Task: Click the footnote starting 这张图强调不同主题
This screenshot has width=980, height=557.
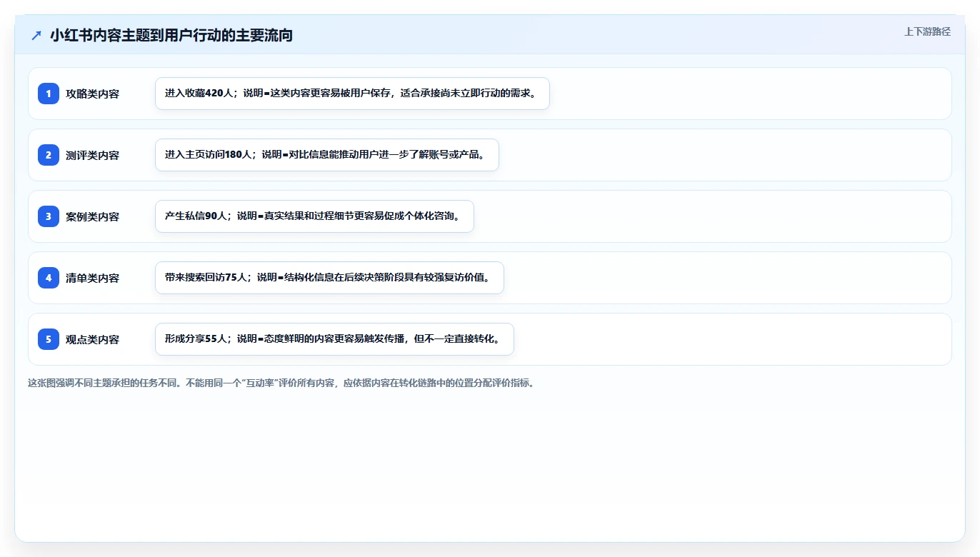Action: [x=281, y=383]
